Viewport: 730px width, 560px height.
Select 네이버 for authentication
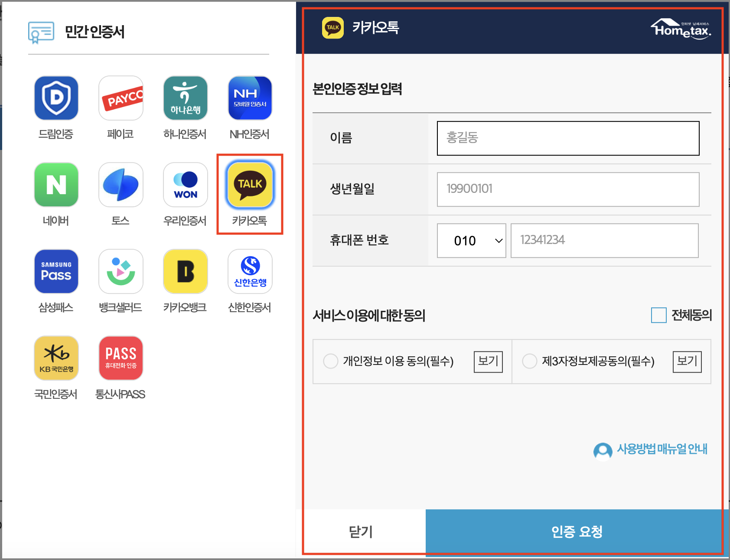[56, 185]
